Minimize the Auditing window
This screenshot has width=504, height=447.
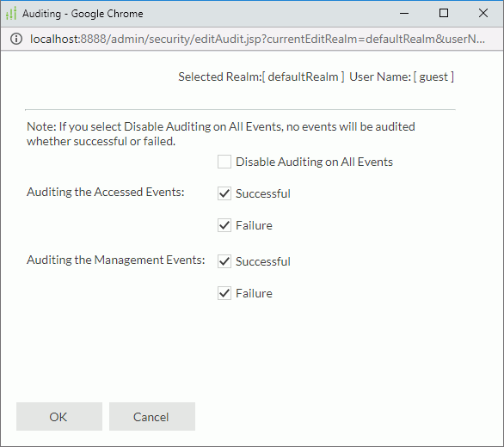(x=404, y=13)
